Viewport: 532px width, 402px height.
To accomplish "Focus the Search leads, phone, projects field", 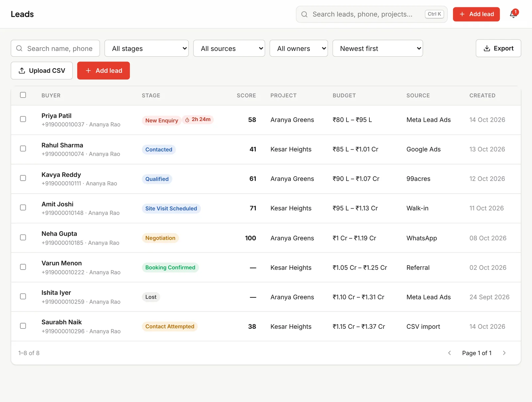I will 371,14.
